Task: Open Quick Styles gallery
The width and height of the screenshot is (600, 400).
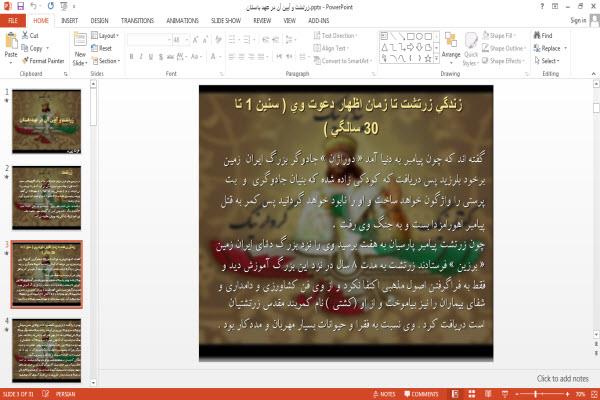Action: coord(471,50)
